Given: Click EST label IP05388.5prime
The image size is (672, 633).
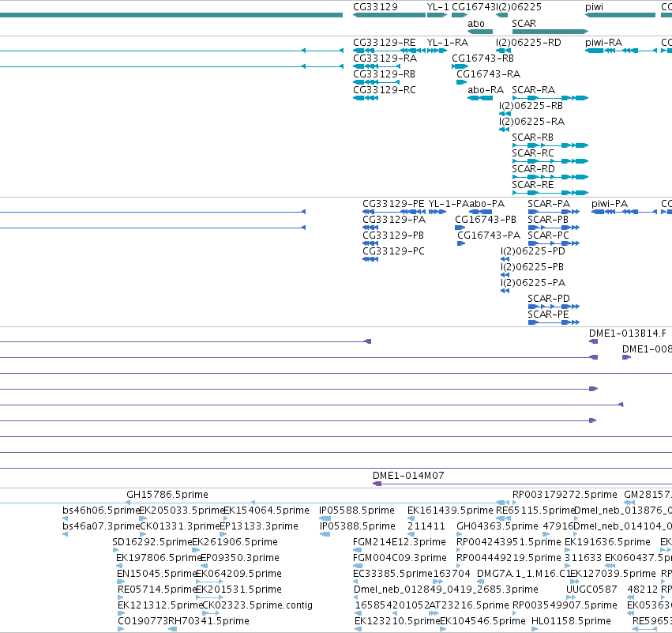Looking at the screenshot, I should point(357,526).
